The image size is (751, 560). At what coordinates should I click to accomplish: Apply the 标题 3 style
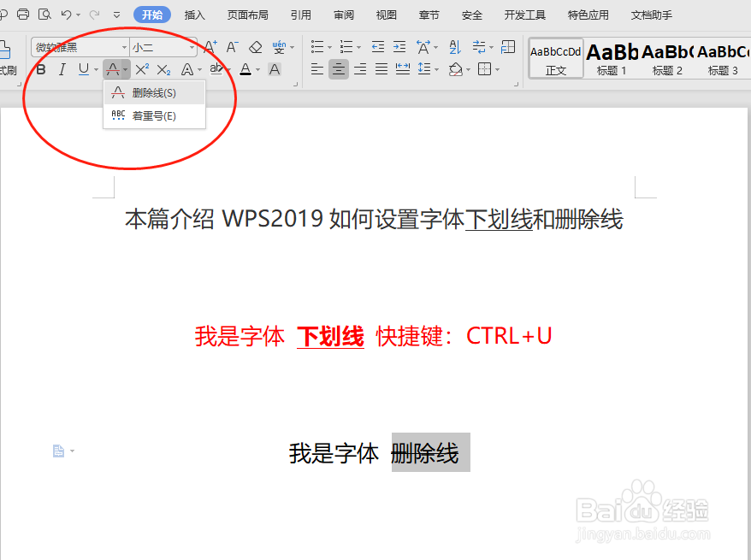[723, 58]
